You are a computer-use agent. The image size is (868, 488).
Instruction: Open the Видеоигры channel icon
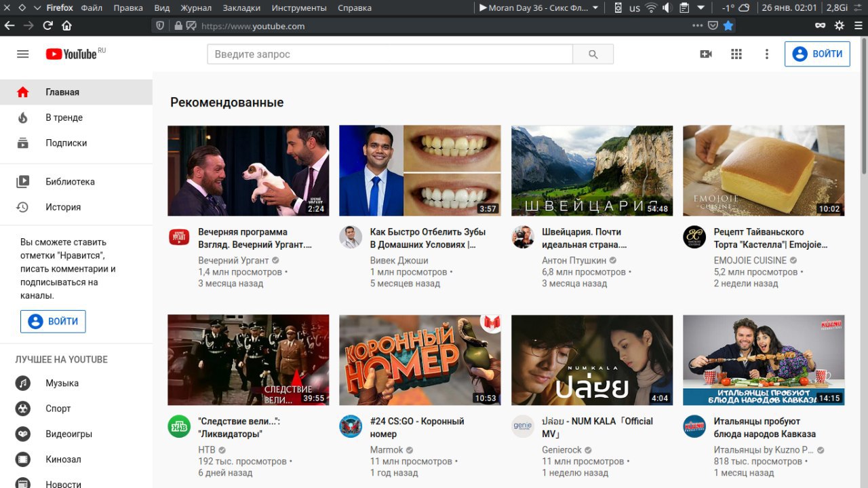coord(23,434)
